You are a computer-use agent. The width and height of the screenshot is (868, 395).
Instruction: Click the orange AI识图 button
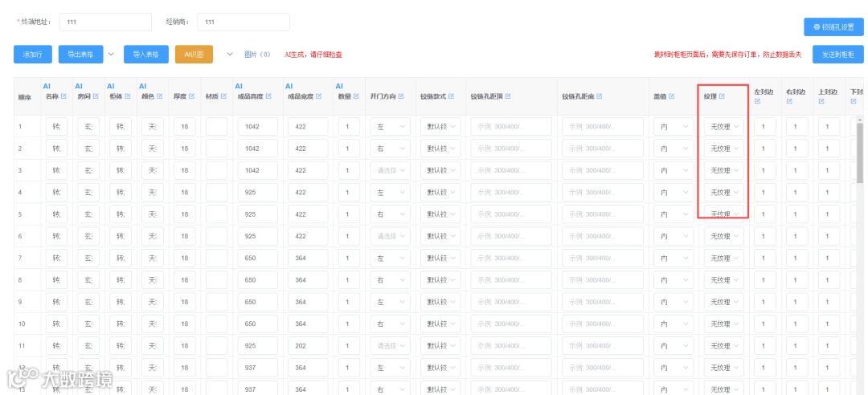(x=194, y=55)
